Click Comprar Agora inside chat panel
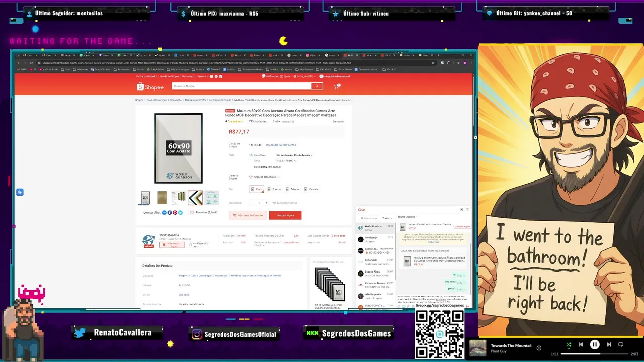The height and width of the screenshot is (362, 644). [x=462, y=227]
